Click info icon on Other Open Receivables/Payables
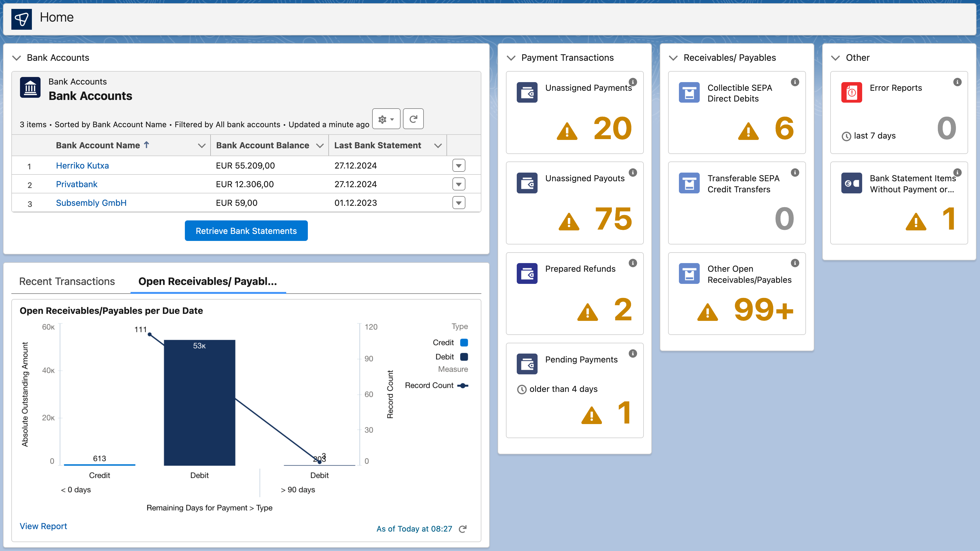 pos(795,263)
